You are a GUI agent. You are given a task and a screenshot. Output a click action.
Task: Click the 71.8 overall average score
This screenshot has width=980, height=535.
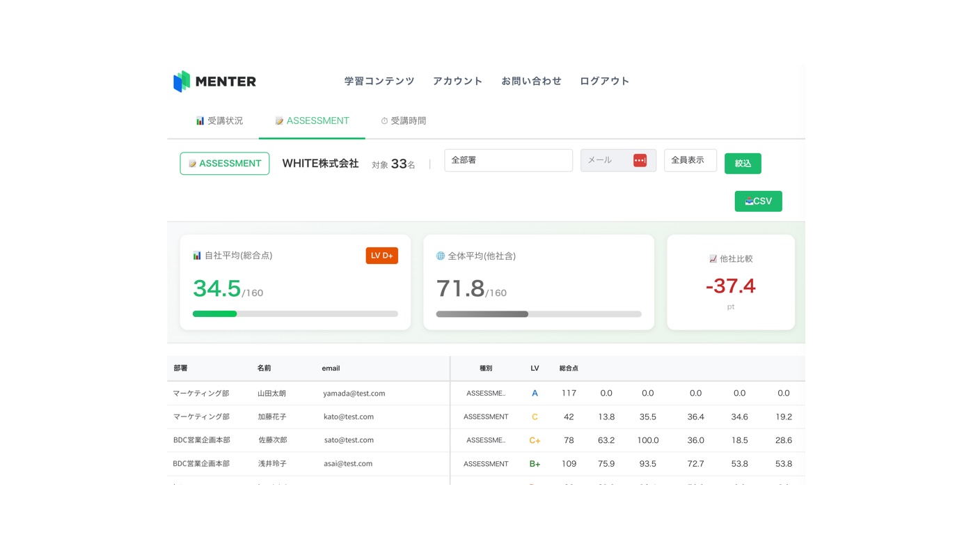pyautogui.click(x=460, y=288)
